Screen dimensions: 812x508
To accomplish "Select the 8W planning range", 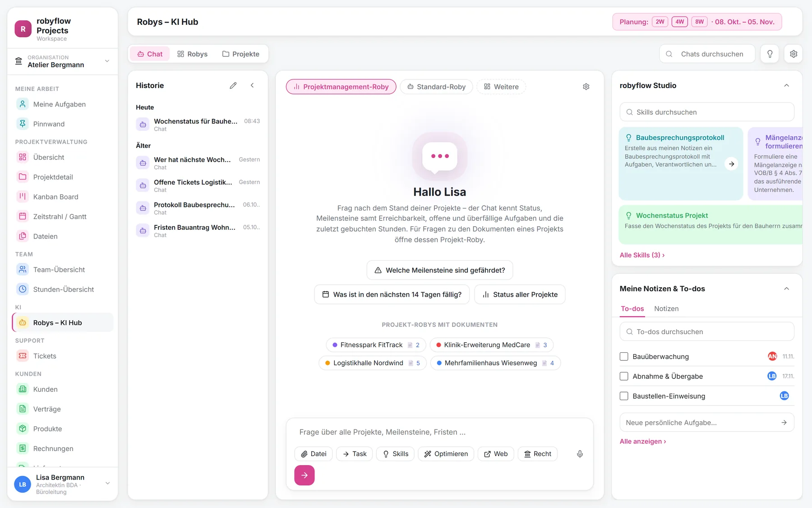I will 700,22.
